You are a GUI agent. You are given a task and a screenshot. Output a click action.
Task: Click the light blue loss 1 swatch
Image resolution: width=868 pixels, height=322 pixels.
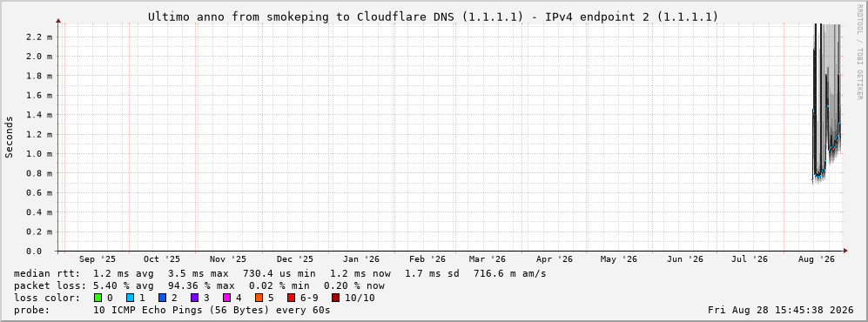[x=130, y=298]
